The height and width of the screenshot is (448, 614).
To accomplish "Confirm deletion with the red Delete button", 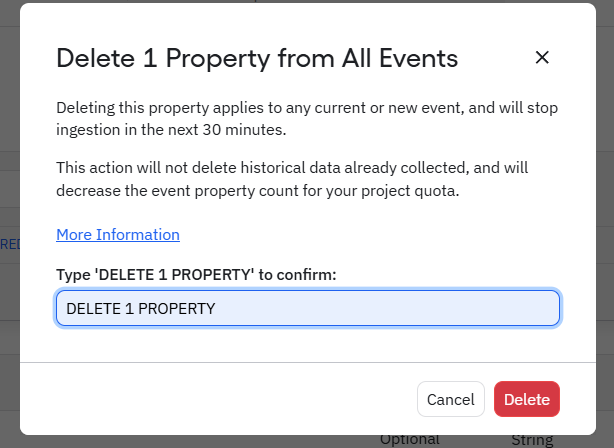I will [x=527, y=399].
